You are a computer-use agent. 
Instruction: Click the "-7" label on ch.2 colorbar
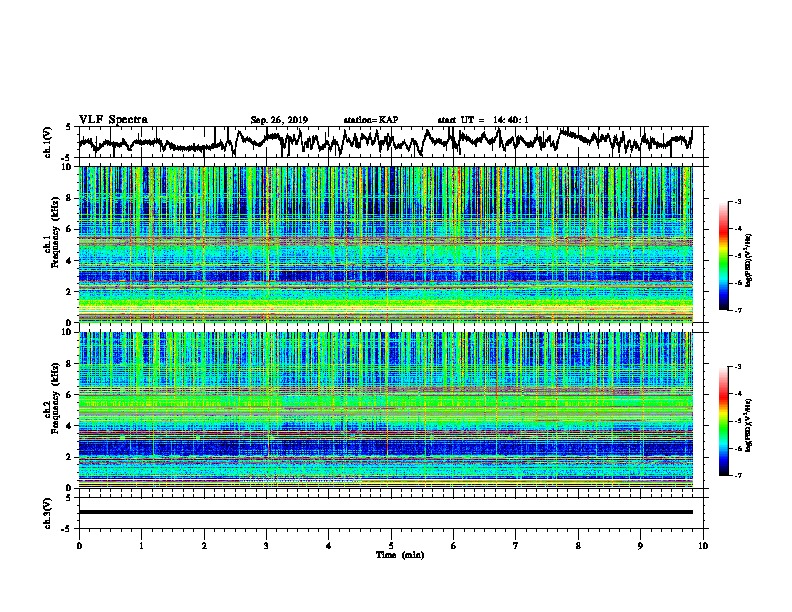[738, 475]
